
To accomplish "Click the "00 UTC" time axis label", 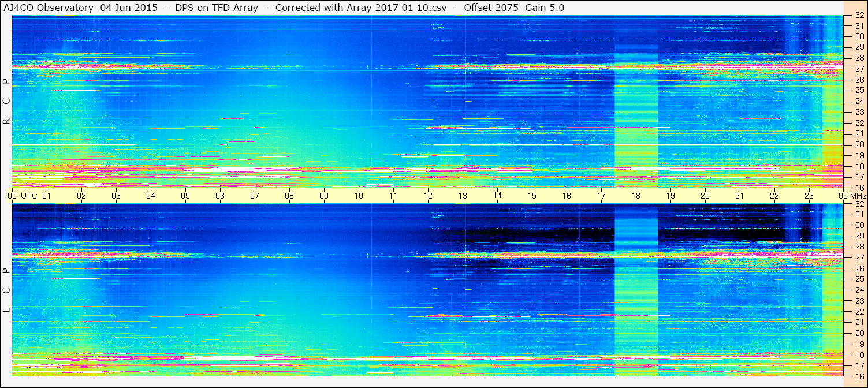I will [x=23, y=196].
